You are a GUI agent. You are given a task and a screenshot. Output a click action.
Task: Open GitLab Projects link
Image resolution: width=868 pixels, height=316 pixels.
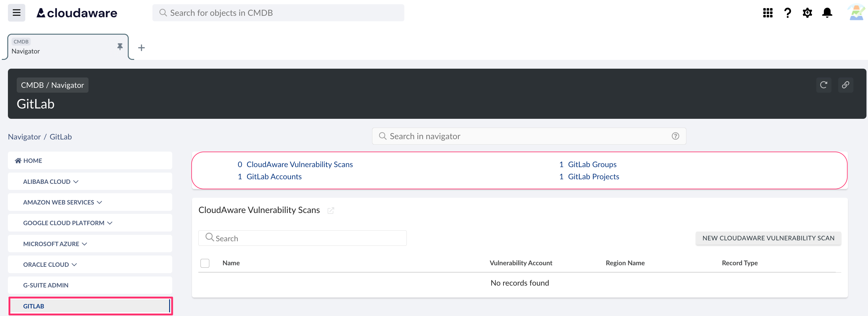tap(593, 177)
